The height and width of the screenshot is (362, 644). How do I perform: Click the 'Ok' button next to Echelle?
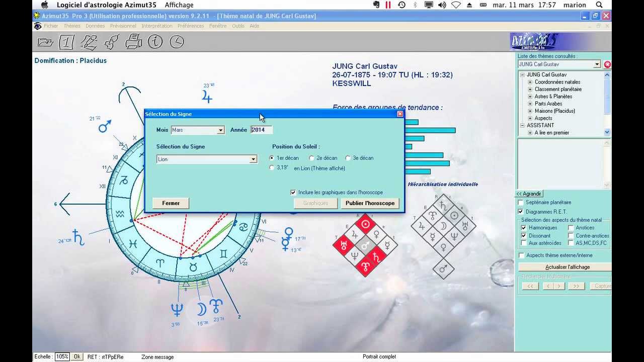tap(76, 356)
